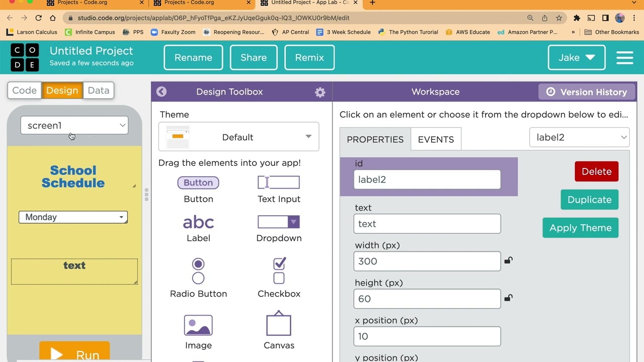Click the id input field containing label2
The height and width of the screenshot is (362, 644).
427,179
